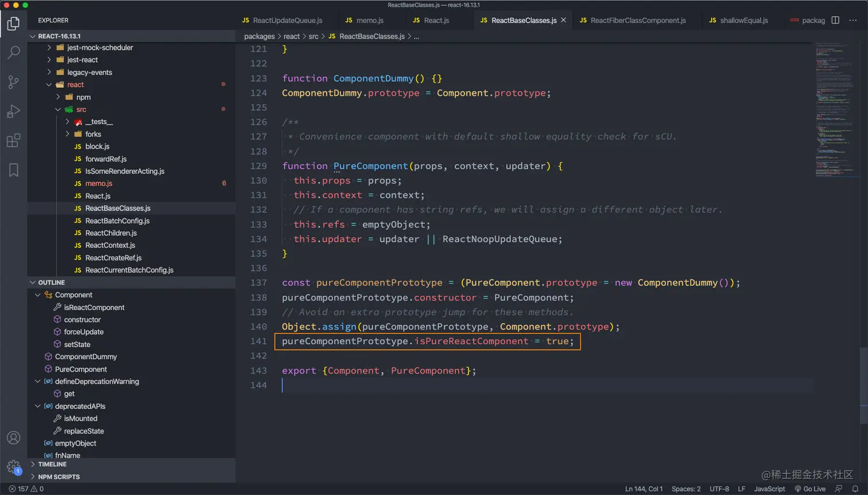The width and height of the screenshot is (868, 495).
Task: Open the Source Control view icon
Action: [13, 82]
